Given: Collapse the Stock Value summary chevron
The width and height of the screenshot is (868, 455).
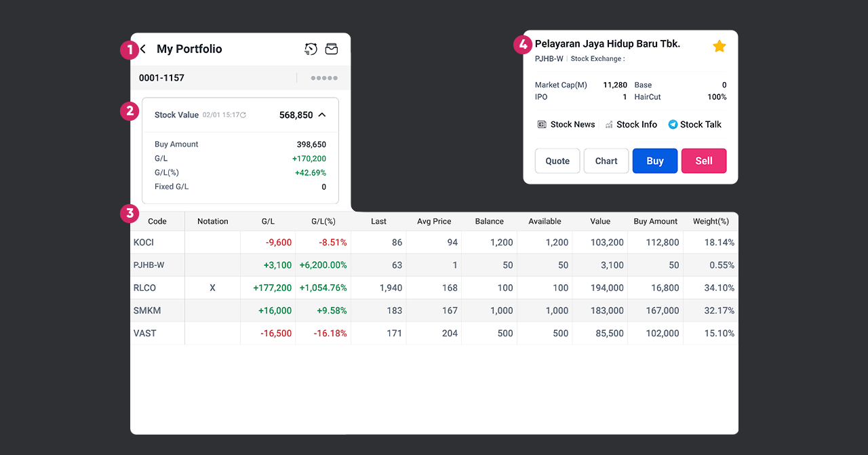Looking at the screenshot, I should point(322,115).
